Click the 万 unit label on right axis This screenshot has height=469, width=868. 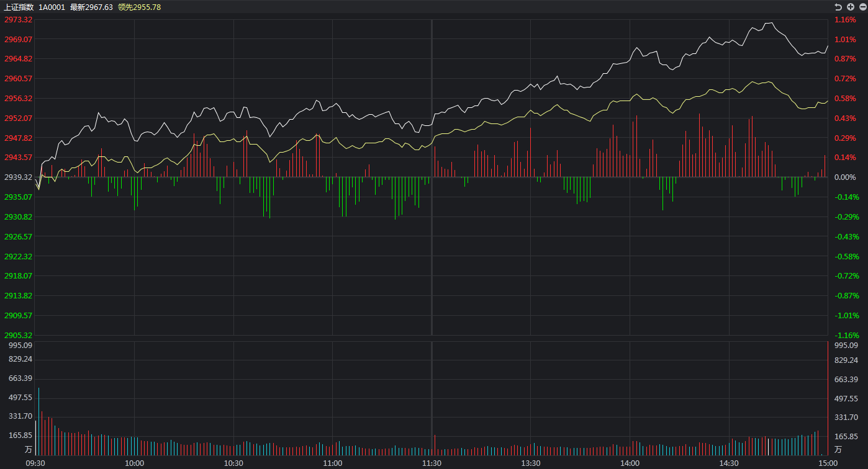(x=838, y=449)
